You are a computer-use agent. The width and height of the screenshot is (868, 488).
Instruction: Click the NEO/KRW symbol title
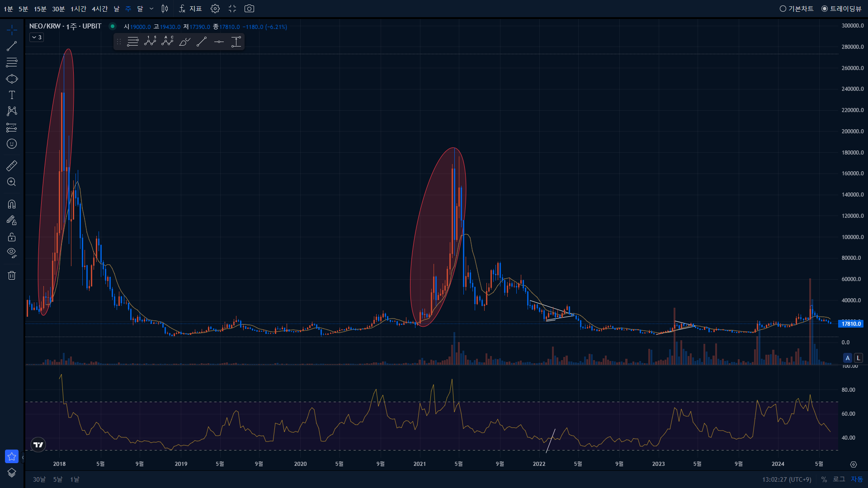[x=65, y=26]
